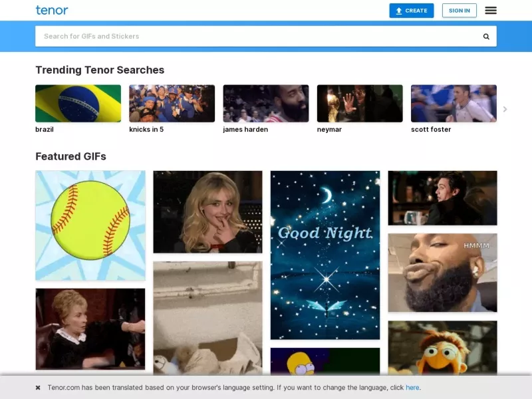Open the orange Muppet screaming GIF
This screenshot has width=532, height=399.
(x=442, y=348)
